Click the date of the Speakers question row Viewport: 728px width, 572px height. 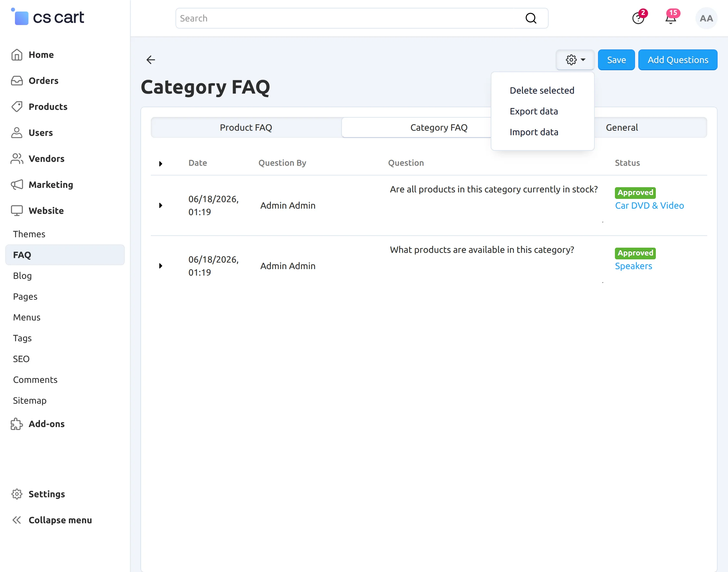(213, 266)
